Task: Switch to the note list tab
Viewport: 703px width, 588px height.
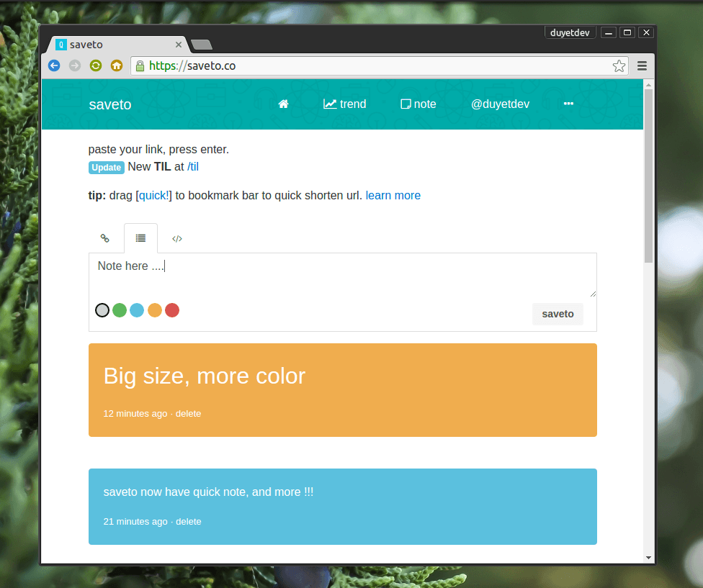Action: [140, 238]
